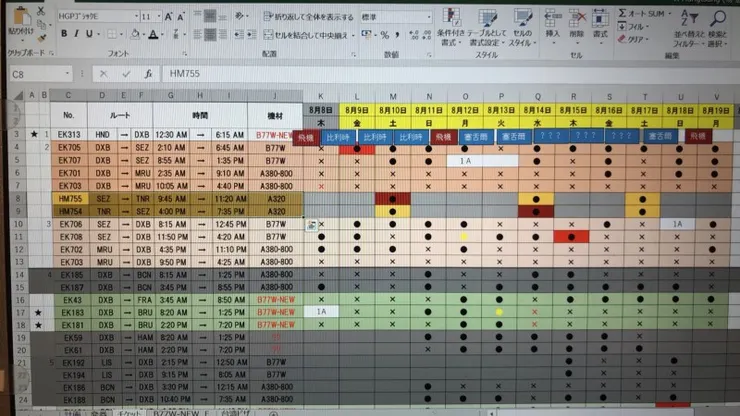Open セルを結合して中央揃え dropdown arrow
The image size is (740, 416).
point(353,35)
